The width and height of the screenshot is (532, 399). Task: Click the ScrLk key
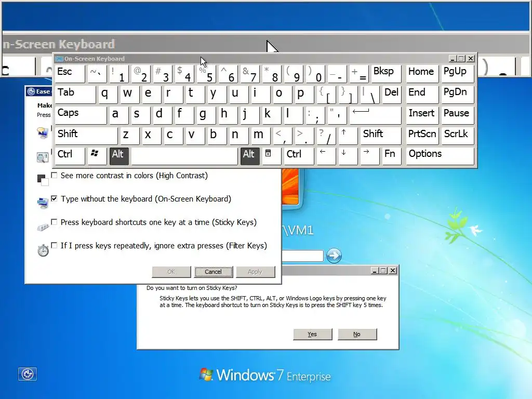coord(457,136)
